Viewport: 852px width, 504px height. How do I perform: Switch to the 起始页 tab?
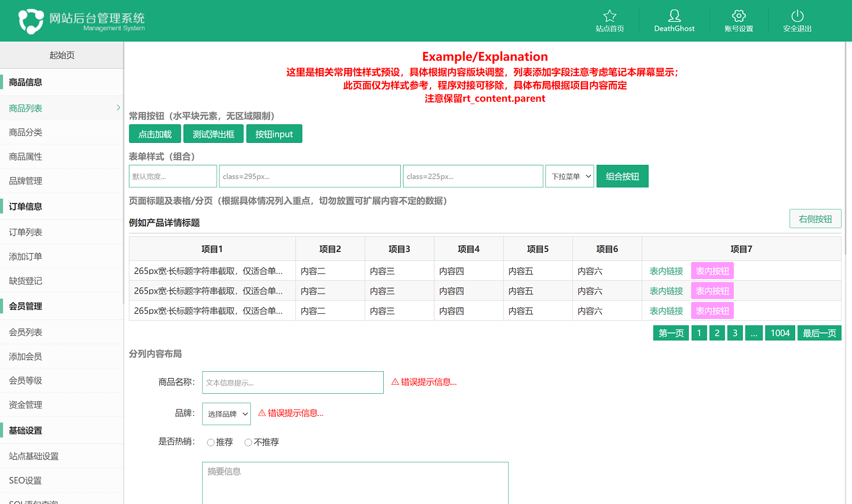click(61, 55)
